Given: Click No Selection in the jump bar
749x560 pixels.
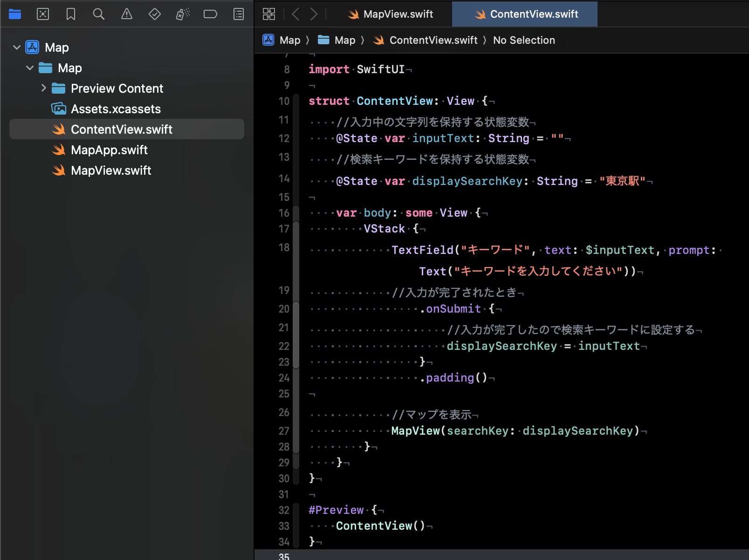Looking at the screenshot, I should [x=524, y=41].
